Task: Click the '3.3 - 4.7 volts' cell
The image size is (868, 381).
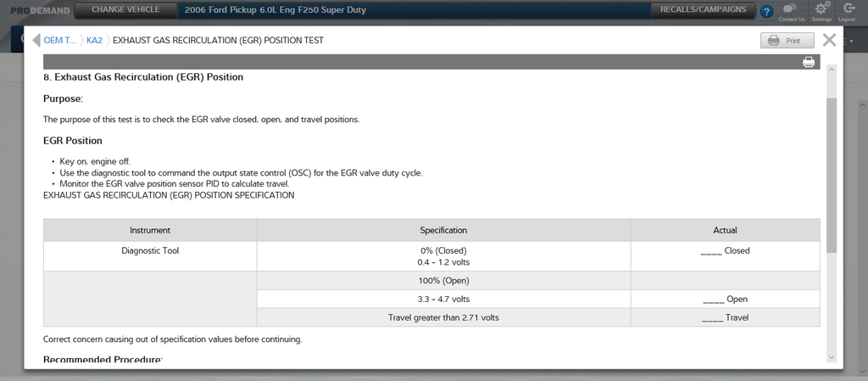Action: click(443, 299)
